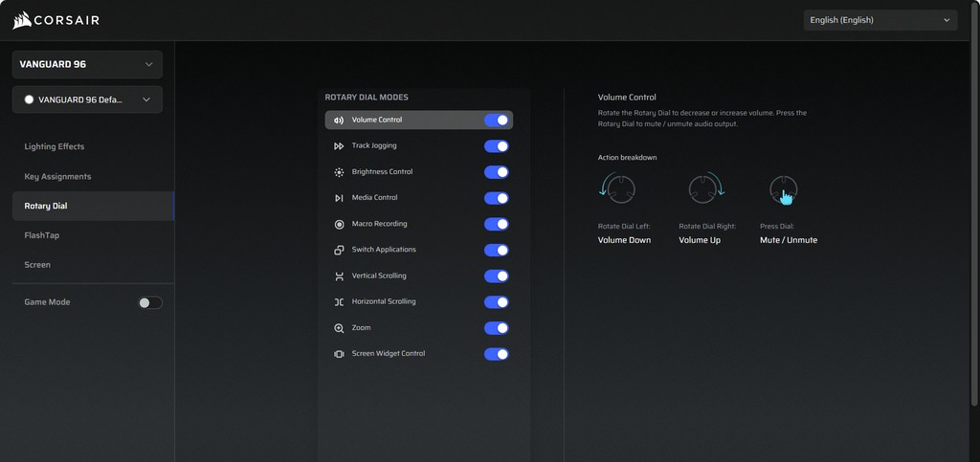Click the Corsair sails logo
The height and width of the screenshot is (462, 980).
[22, 20]
